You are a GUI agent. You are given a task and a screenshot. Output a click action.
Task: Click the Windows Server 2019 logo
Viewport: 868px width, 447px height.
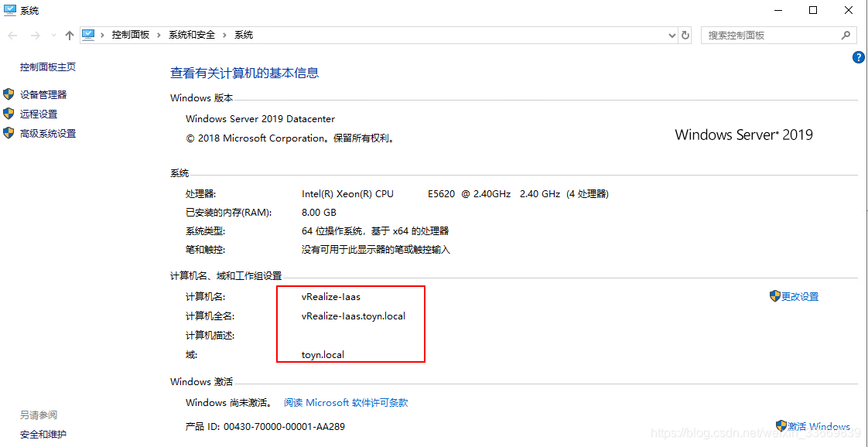[744, 135]
